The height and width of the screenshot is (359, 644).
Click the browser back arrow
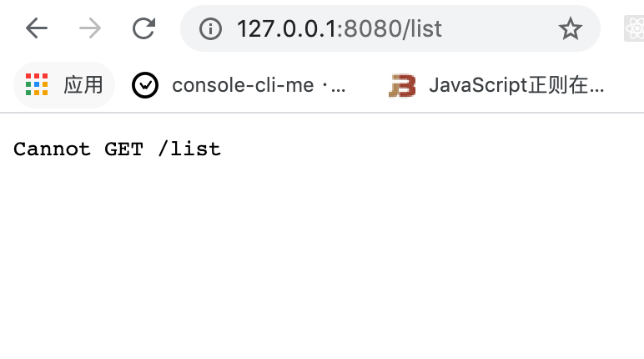37,29
